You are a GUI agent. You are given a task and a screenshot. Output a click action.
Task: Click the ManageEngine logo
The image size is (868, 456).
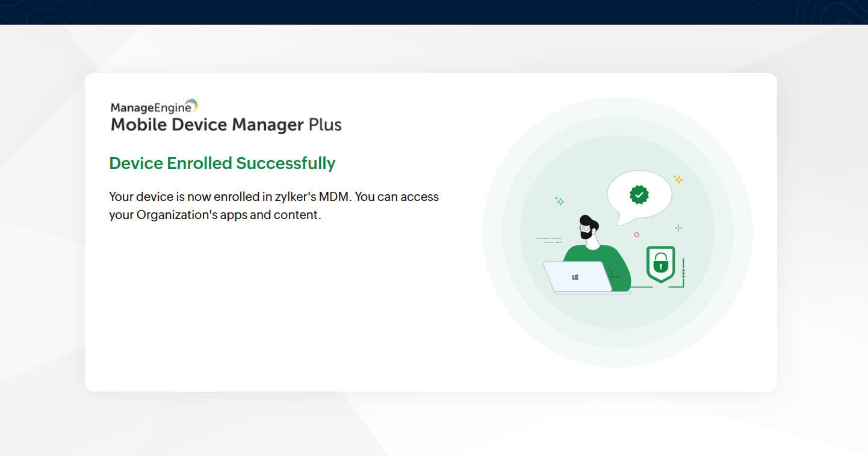tap(154, 106)
